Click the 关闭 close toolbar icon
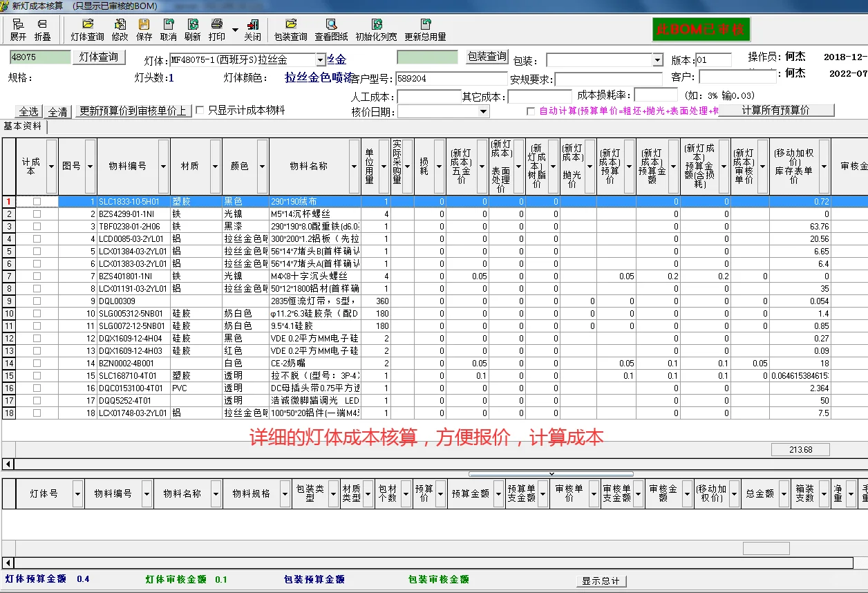Screen dimensions: 868x593 tap(252, 30)
